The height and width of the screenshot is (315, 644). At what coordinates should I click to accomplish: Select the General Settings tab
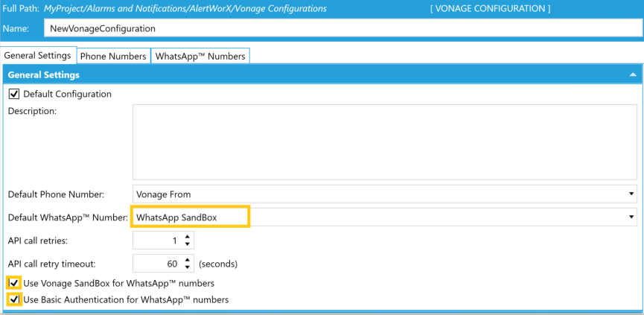(38, 55)
